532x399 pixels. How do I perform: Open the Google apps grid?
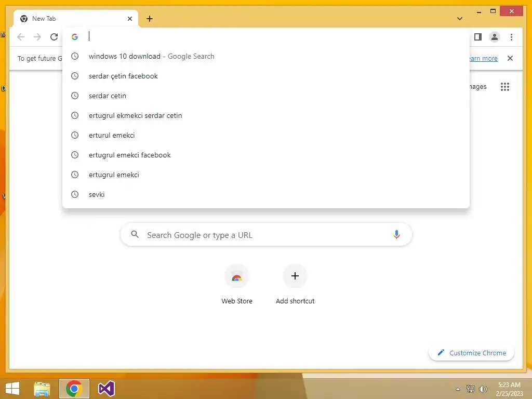click(505, 87)
